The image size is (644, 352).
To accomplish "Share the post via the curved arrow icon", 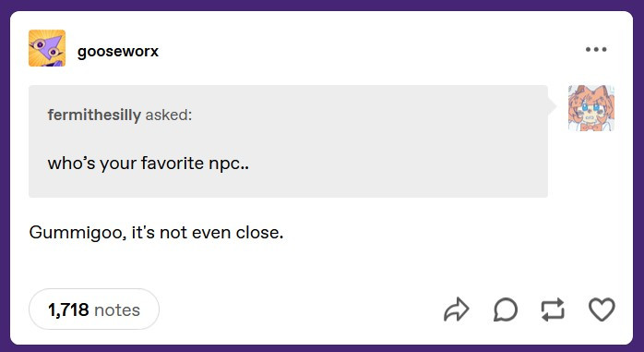I will [457, 310].
